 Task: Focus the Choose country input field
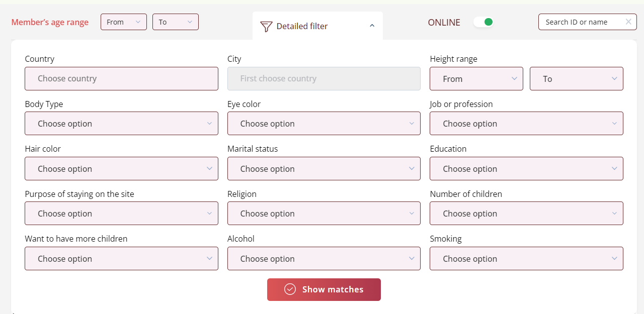point(121,79)
